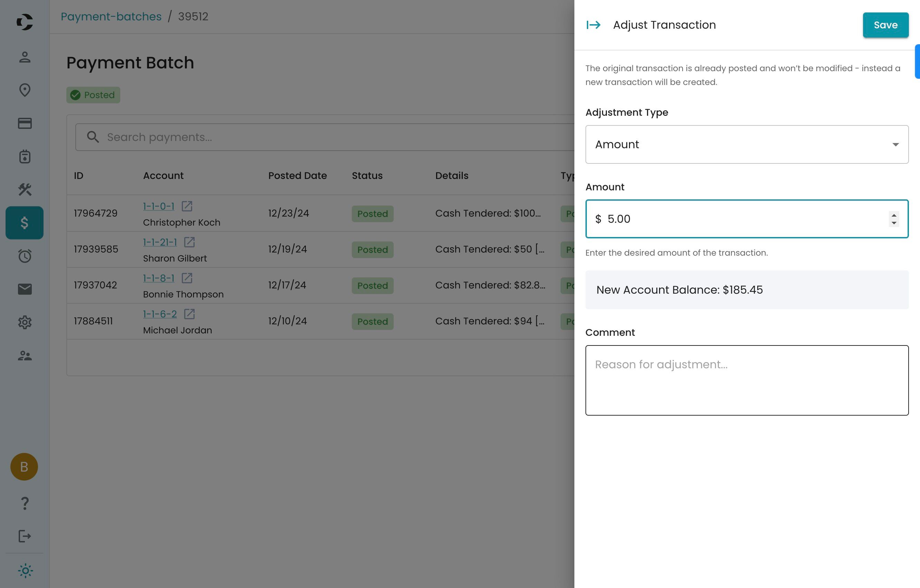Click the alarm clock sidebar icon

[25, 256]
